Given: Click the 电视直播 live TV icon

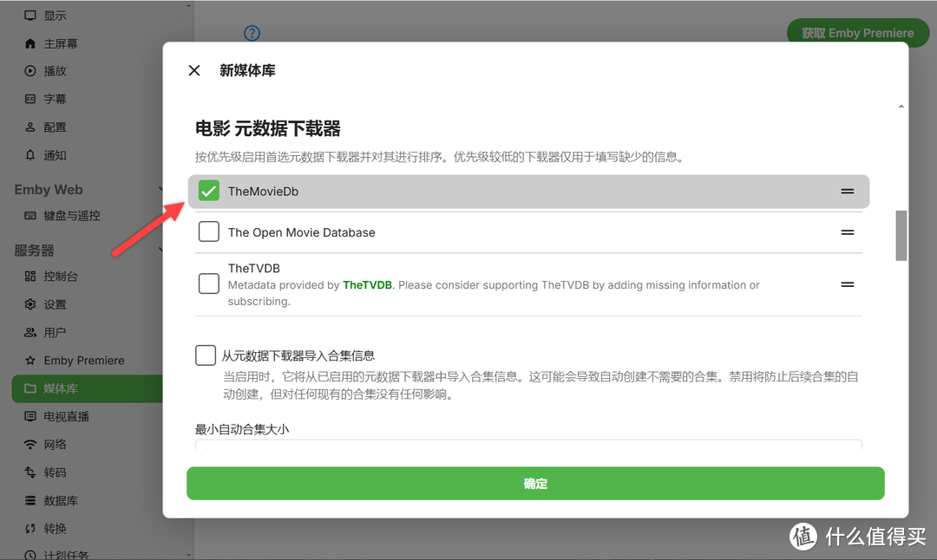Looking at the screenshot, I should click(29, 416).
